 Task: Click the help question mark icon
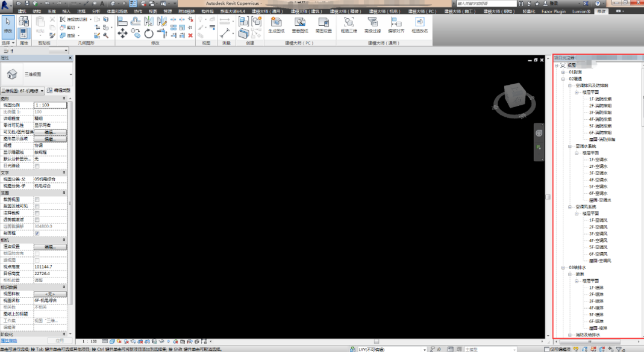(598, 3)
